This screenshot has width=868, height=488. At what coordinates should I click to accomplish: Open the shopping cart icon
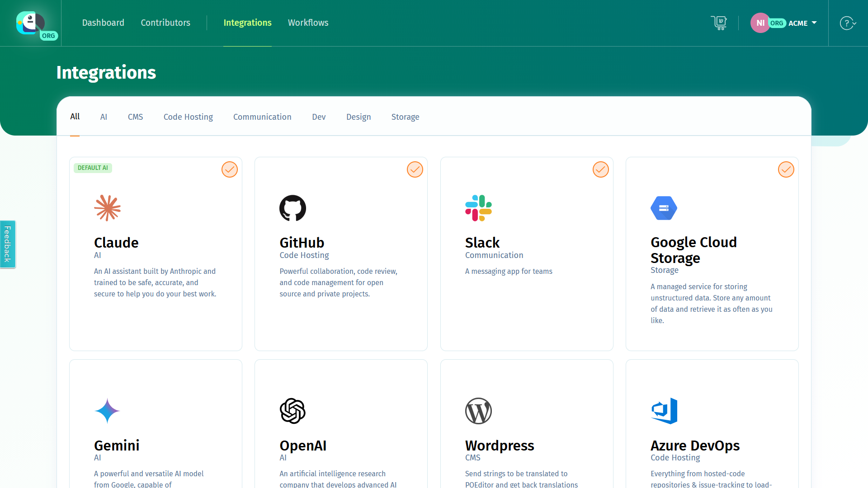(718, 23)
